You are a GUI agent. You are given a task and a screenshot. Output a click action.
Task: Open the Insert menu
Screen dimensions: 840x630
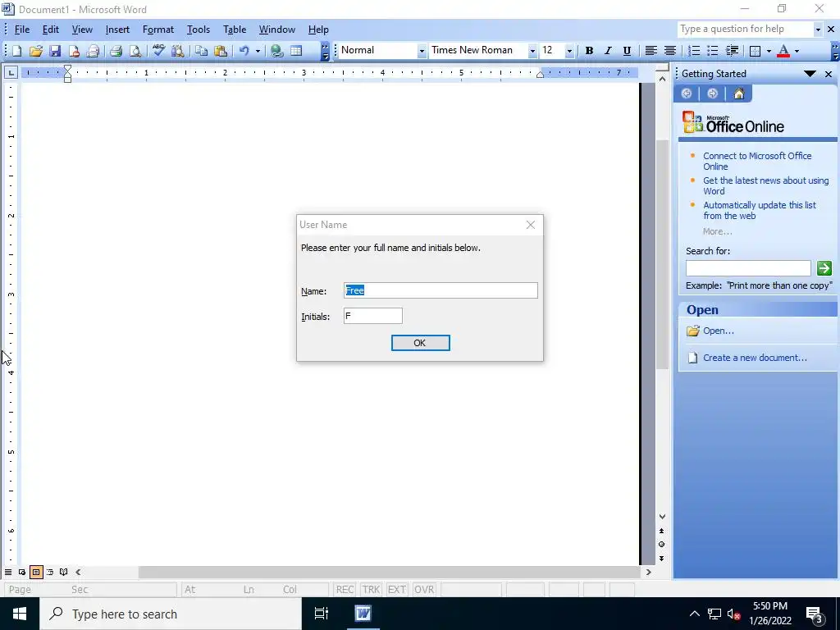pyautogui.click(x=117, y=30)
